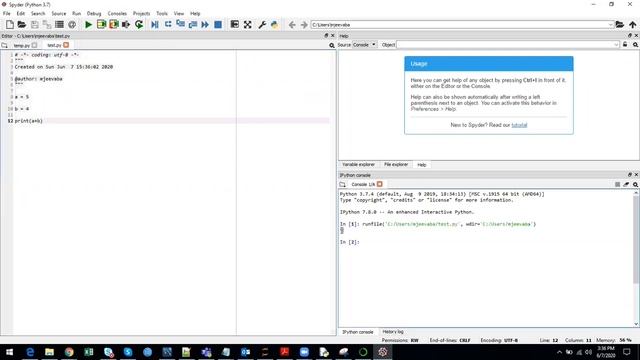Image resolution: width=640 pixels, height=360 pixels.
Task: Click the debugger step into icon
Action: coord(180,24)
